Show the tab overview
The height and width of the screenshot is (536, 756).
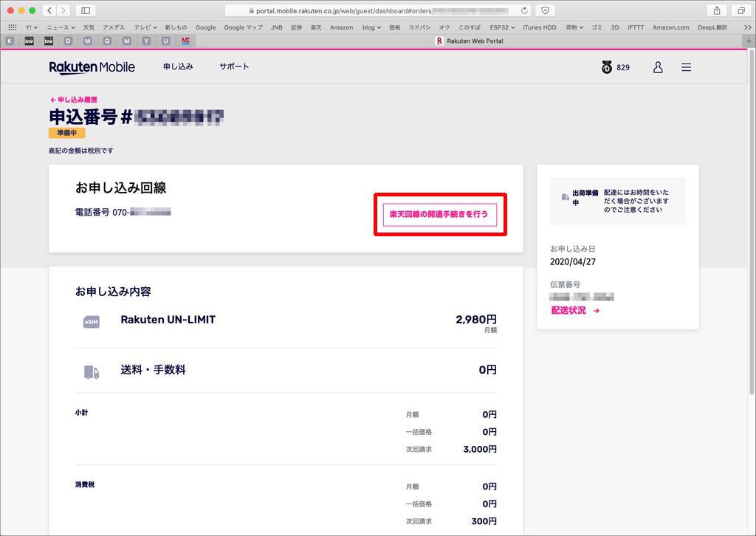741,10
